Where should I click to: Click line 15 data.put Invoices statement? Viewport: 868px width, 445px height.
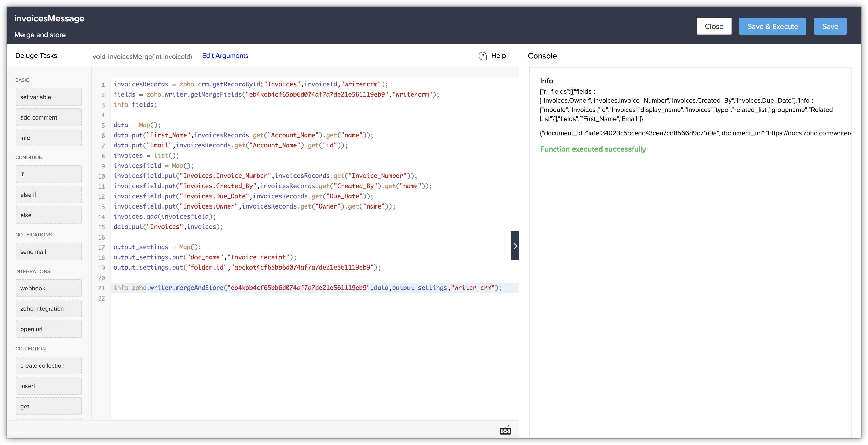[x=168, y=227]
